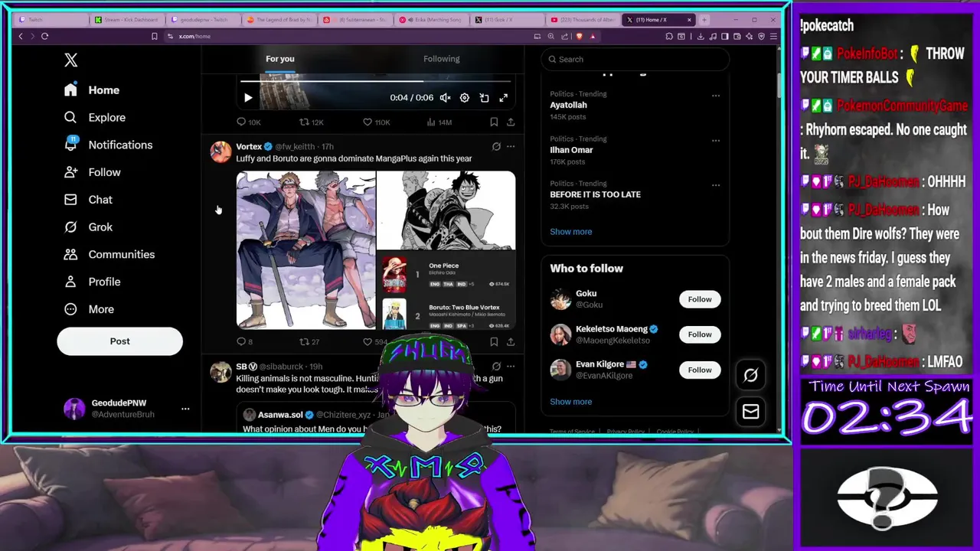Switch to the Grok / X browser tab
This screenshot has width=980, height=551.
click(505, 19)
